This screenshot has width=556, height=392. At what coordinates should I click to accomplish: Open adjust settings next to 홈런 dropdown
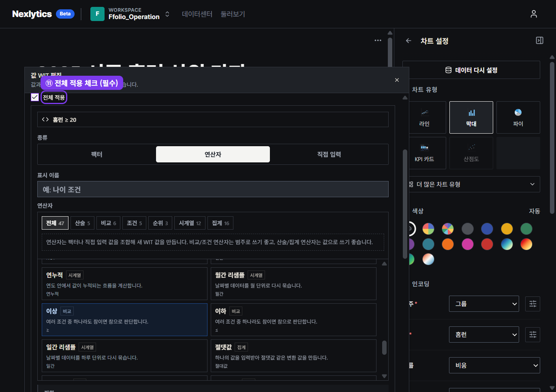532,334
